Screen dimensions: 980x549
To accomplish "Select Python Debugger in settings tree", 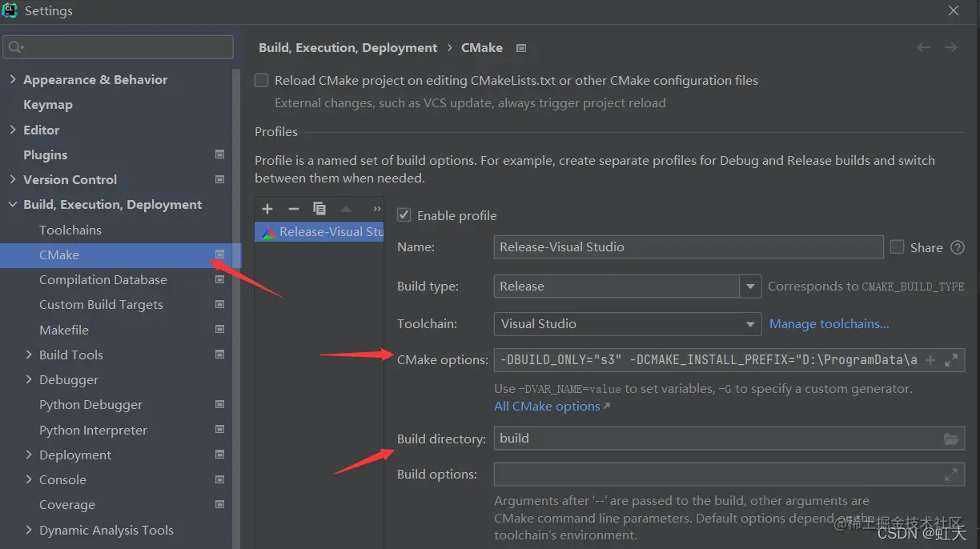I will click(x=90, y=405).
